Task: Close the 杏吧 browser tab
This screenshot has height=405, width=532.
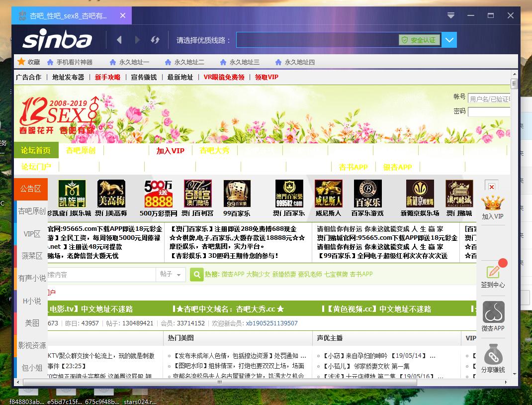Action: pos(123,15)
